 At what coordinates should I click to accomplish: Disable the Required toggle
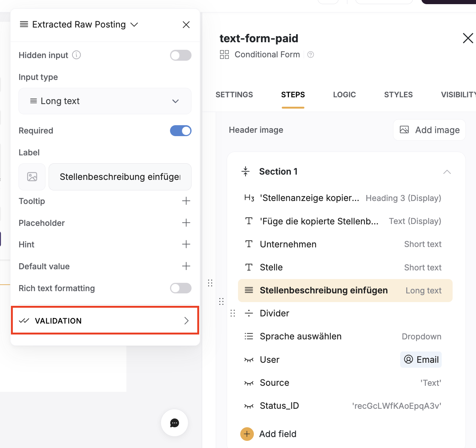point(181,131)
